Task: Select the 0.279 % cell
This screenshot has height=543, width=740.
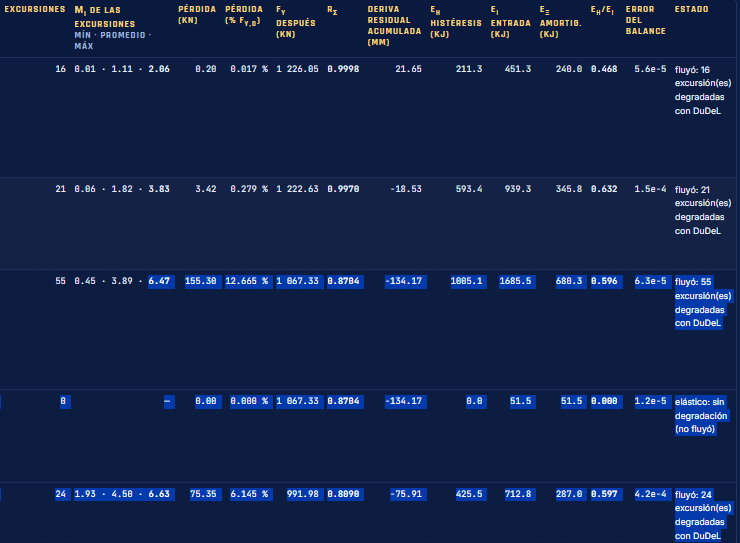Action: coord(249,189)
